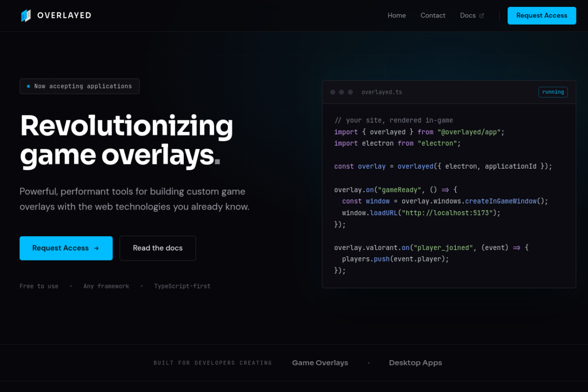Click the "http://localhost:5173" URL string
588x392 pixels.
point(447,213)
